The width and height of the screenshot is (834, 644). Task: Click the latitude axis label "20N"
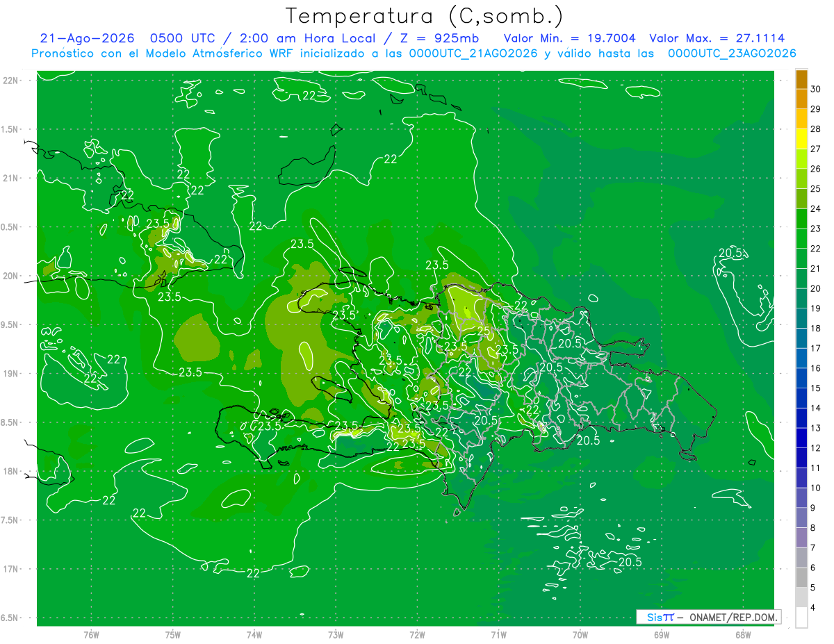coord(11,276)
